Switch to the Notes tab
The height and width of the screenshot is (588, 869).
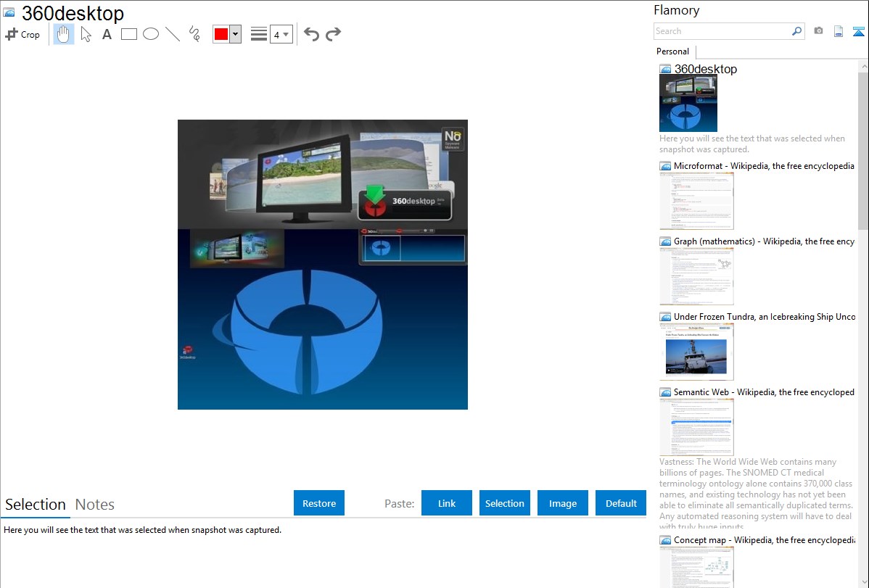tap(95, 505)
